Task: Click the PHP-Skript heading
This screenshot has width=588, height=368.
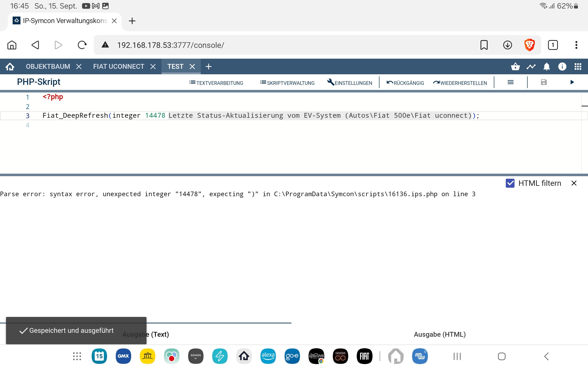Action: pos(39,82)
